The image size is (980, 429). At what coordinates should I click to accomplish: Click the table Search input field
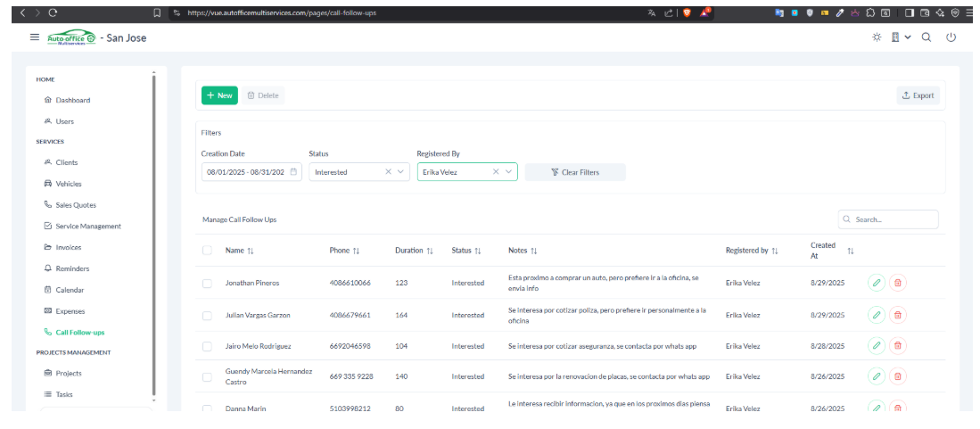click(x=894, y=219)
